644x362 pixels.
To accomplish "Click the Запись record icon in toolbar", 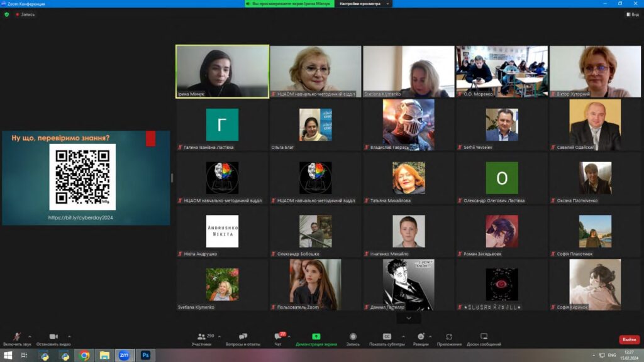I will 353,337.
